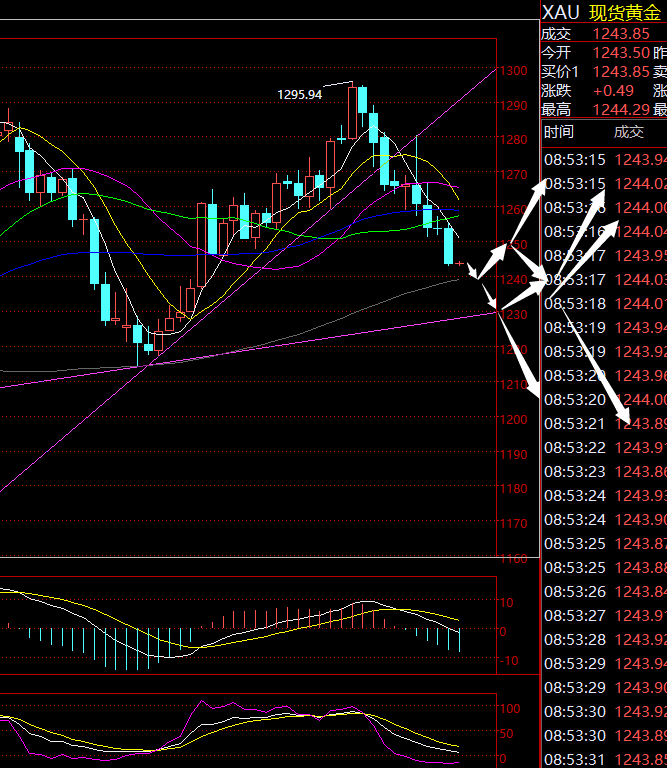Click the 买价1 bid price 1243.85
667x768 pixels.
tap(621, 72)
